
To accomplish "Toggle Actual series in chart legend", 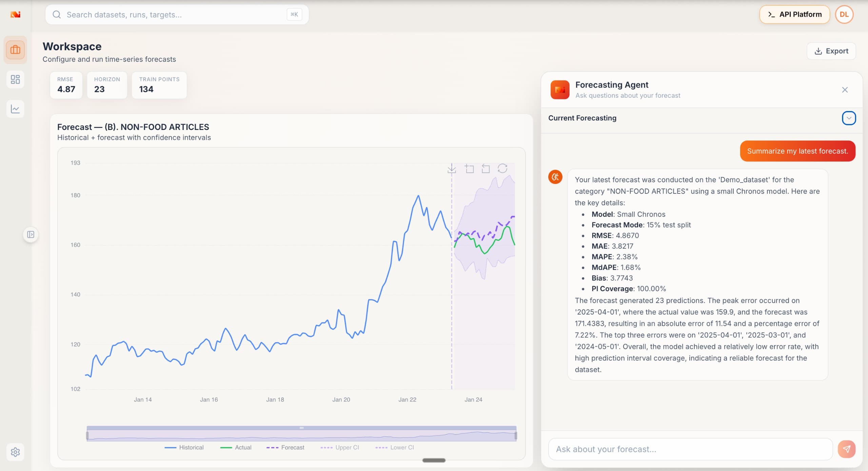I will 236,448.
